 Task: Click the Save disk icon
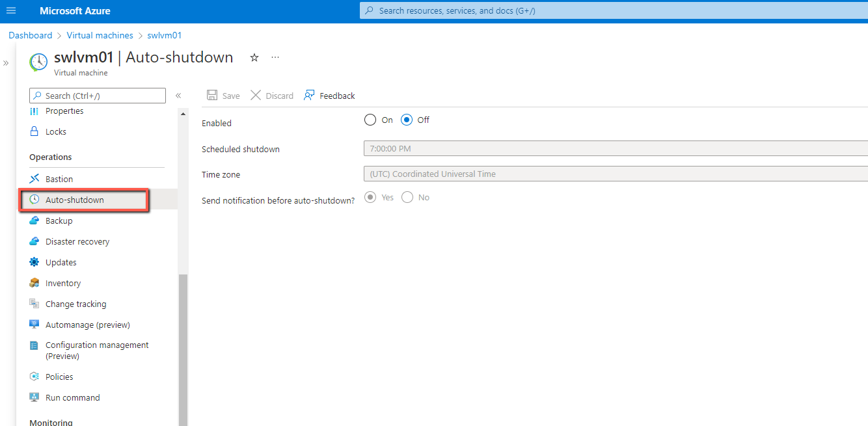tap(212, 96)
